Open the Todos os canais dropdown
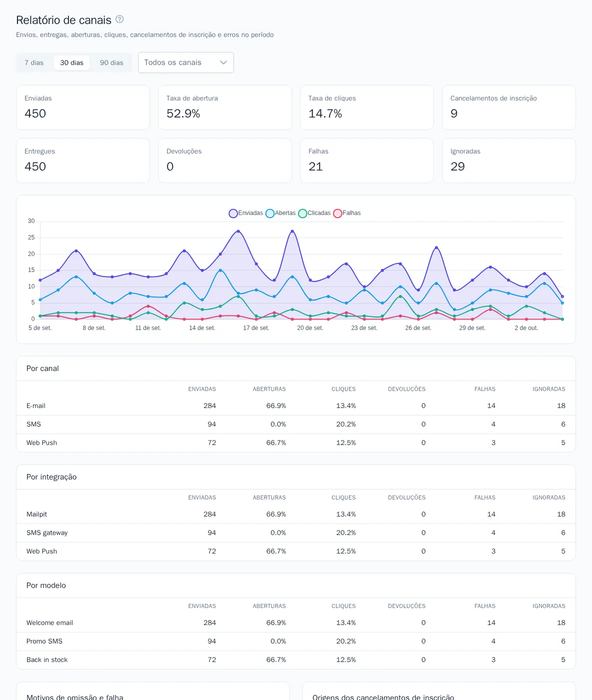The width and height of the screenshot is (592, 700). pyautogui.click(x=186, y=62)
